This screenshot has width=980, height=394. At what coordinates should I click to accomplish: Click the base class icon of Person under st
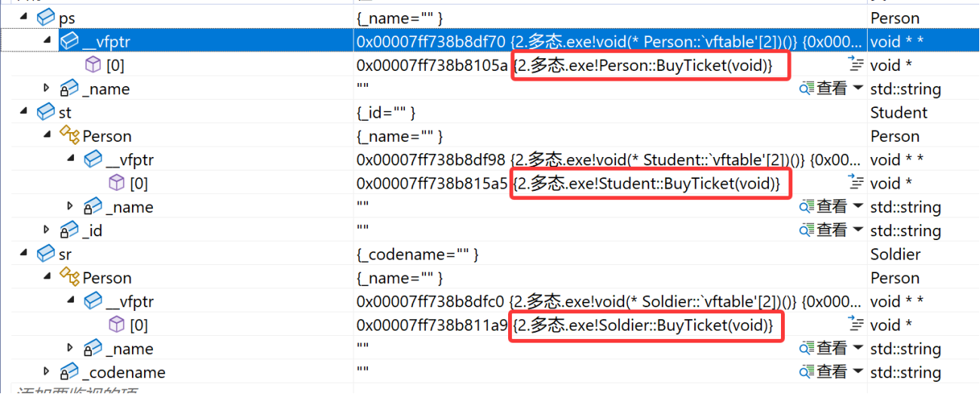(70, 136)
